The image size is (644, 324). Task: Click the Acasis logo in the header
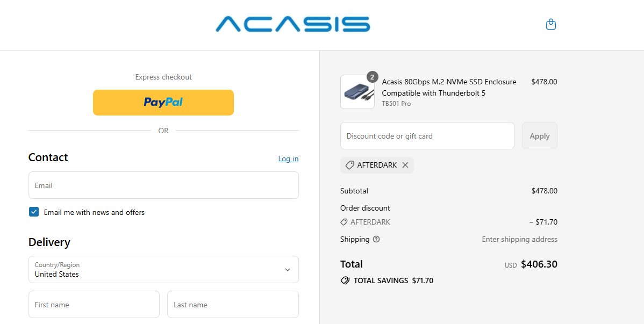[292, 24]
